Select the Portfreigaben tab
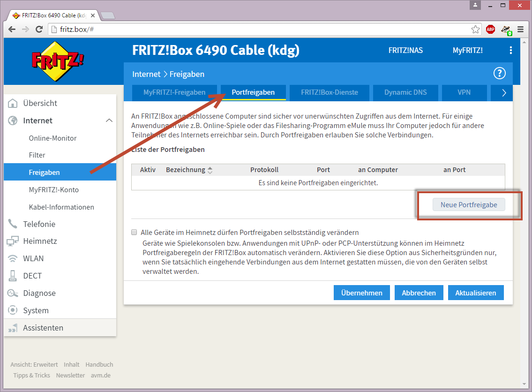This screenshot has height=392, width=532. [253, 92]
